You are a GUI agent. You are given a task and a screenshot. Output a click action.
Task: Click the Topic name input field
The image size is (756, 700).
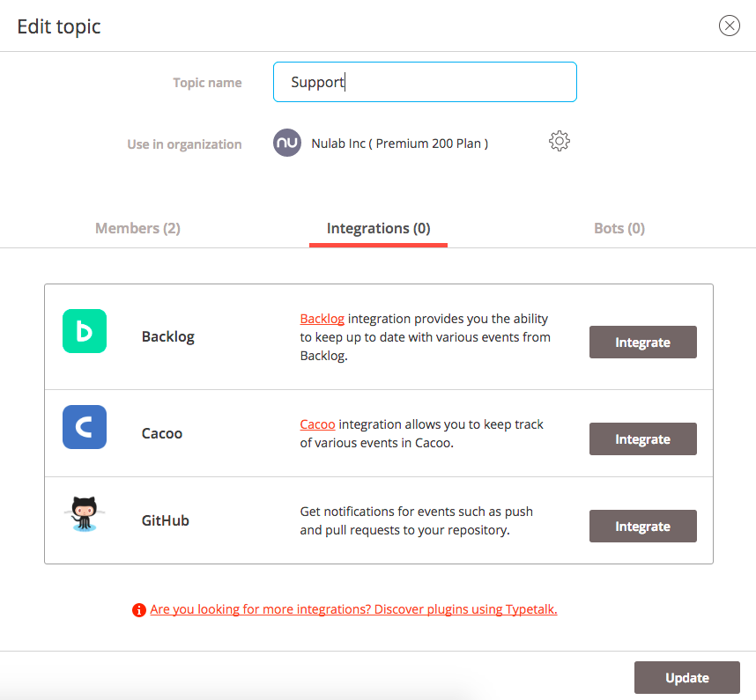coord(425,82)
